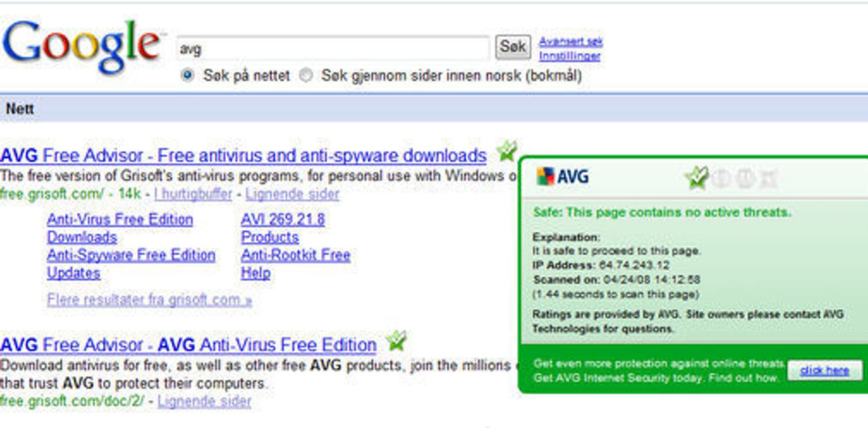The height and width of the screenshot is (428, 868).
Task: Click the 'free.grisoft.com/doc/2/' URL text
Action: [x=72, y=401]
